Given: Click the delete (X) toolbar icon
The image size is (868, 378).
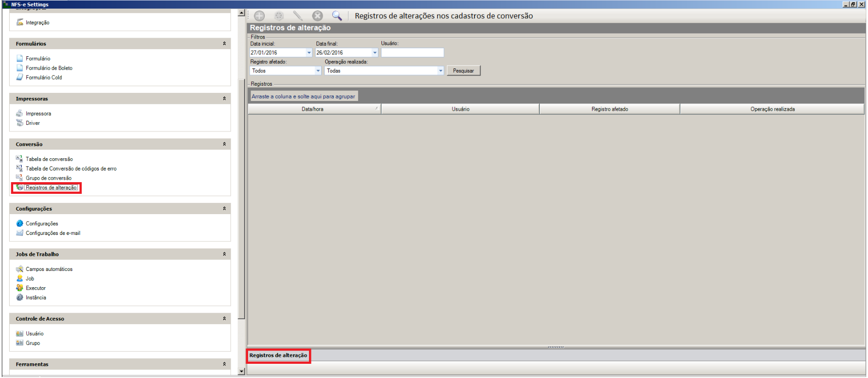Looking at the screenshot, I should point(318,16).
